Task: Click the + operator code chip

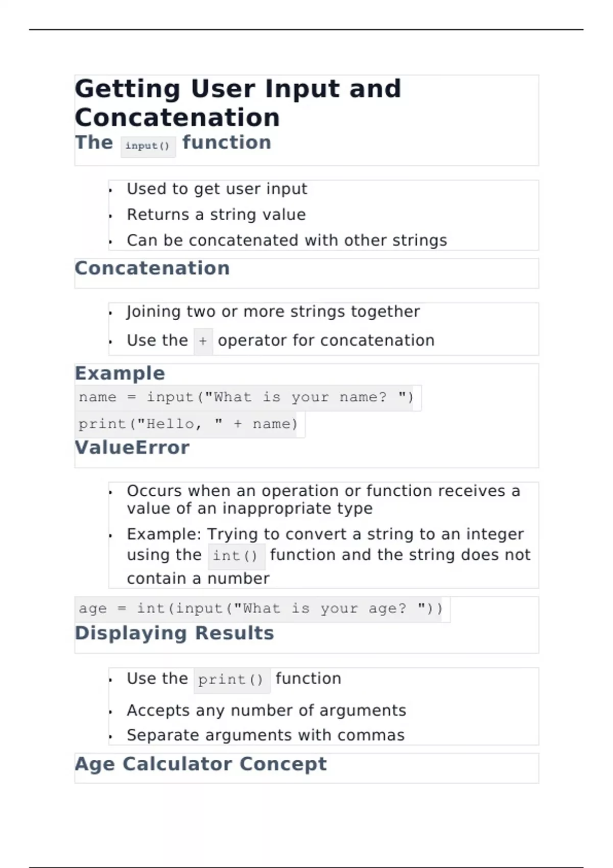Action: pos(203,341)
